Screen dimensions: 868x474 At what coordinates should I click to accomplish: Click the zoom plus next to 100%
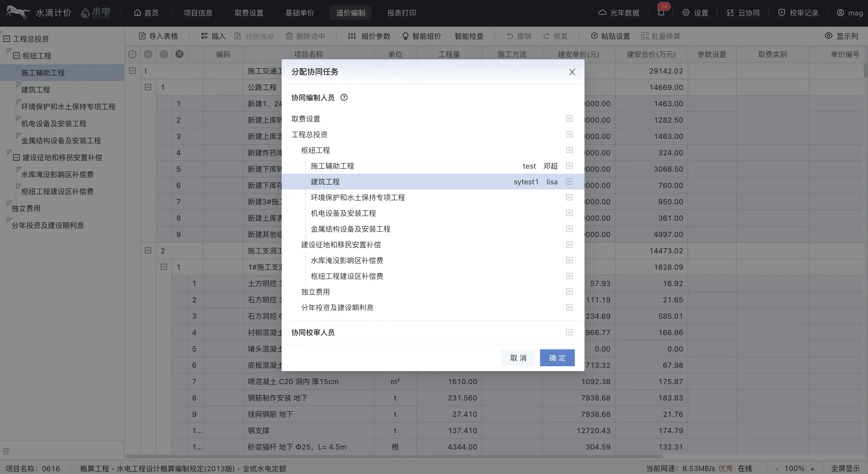[812, 469]
